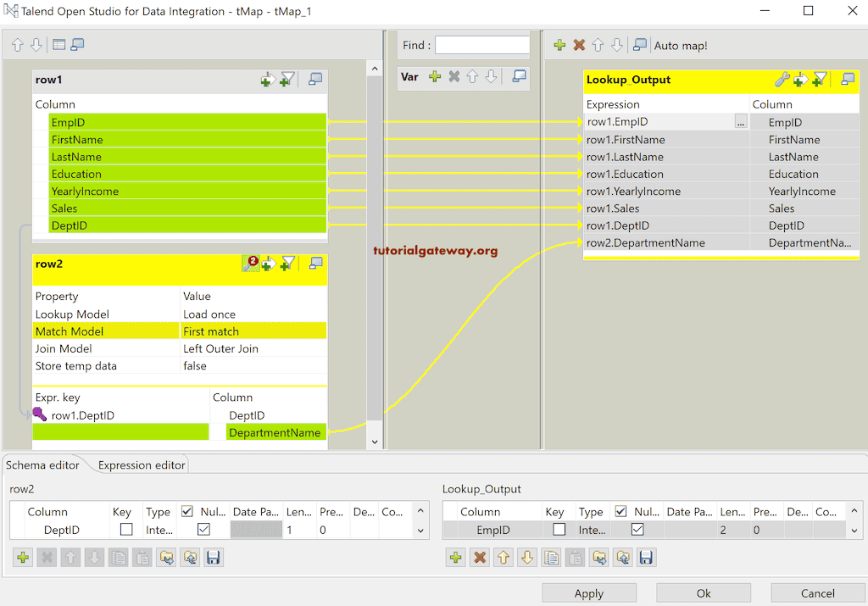
Task: Toggle the Nullable header checkbox in row2 schema
Action: (187, 510)
